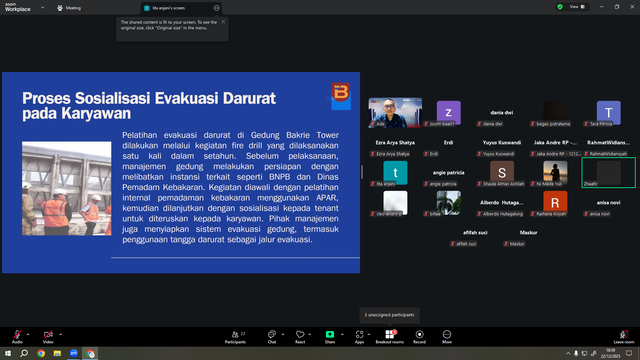Expand the chat options arrow
Image resolution: width=640 pixels, height=360 pixels.
[x=283, y=334]
